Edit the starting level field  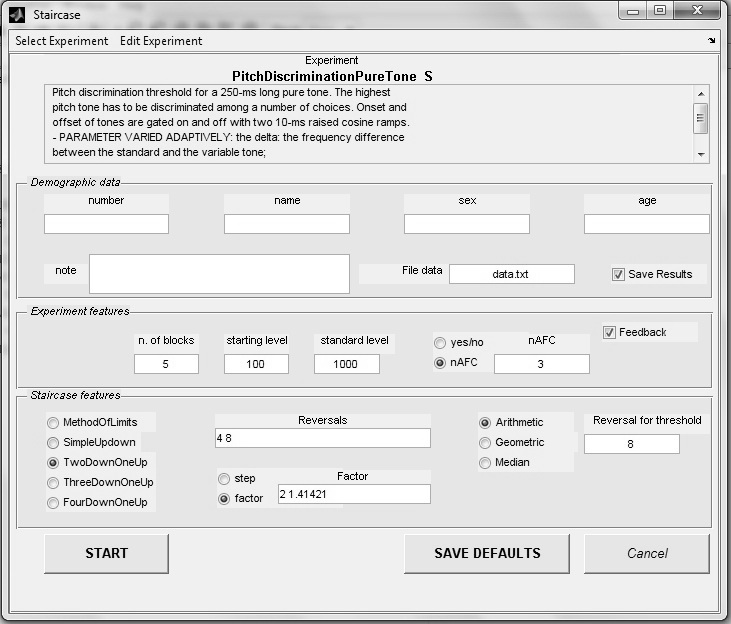click(256, 364)
